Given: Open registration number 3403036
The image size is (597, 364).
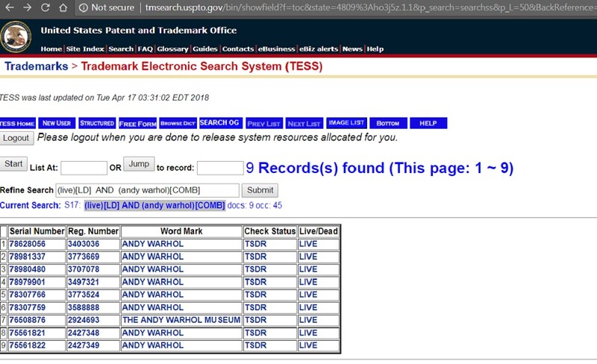Looking at the screenshot, I should pyautogui.click(x=84, y=244).
